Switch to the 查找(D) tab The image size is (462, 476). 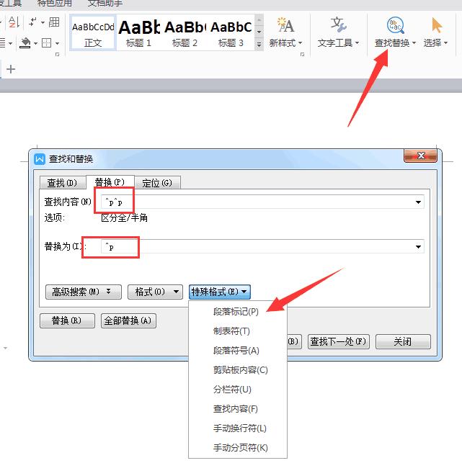(63, 183)
